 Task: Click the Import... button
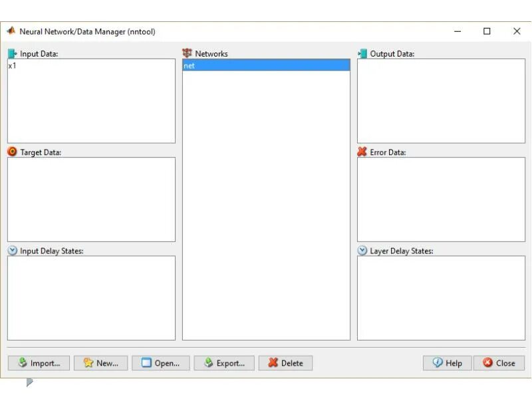click(x=39, y=363)
